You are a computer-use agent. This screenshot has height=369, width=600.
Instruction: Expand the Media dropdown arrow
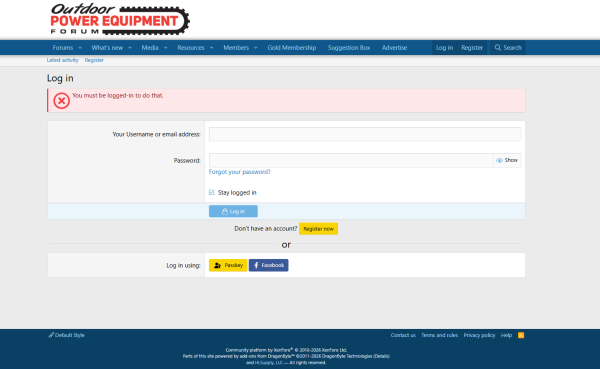166,48
